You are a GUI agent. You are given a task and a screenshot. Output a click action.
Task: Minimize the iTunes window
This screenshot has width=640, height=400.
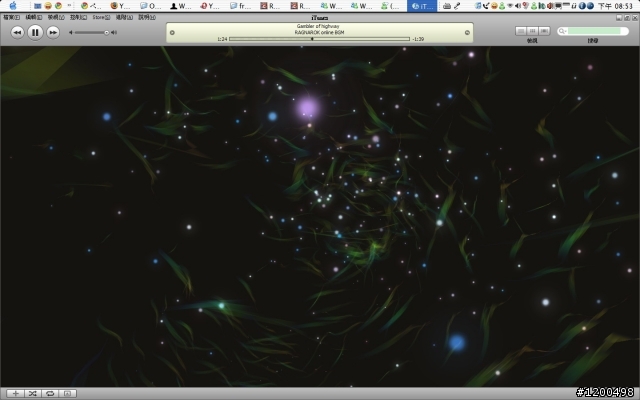[619, 18]
